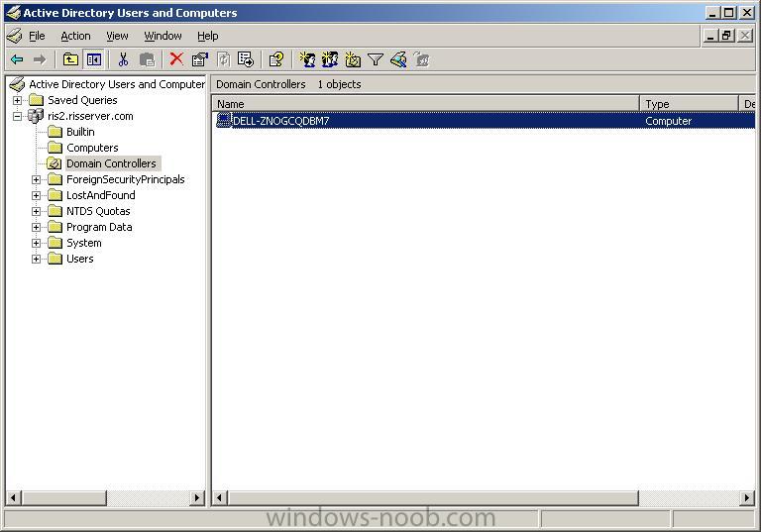761x532 pixels.
Task: Click the list pane horizontal scrollbar thumb
Action: click(x=433, y=497)
